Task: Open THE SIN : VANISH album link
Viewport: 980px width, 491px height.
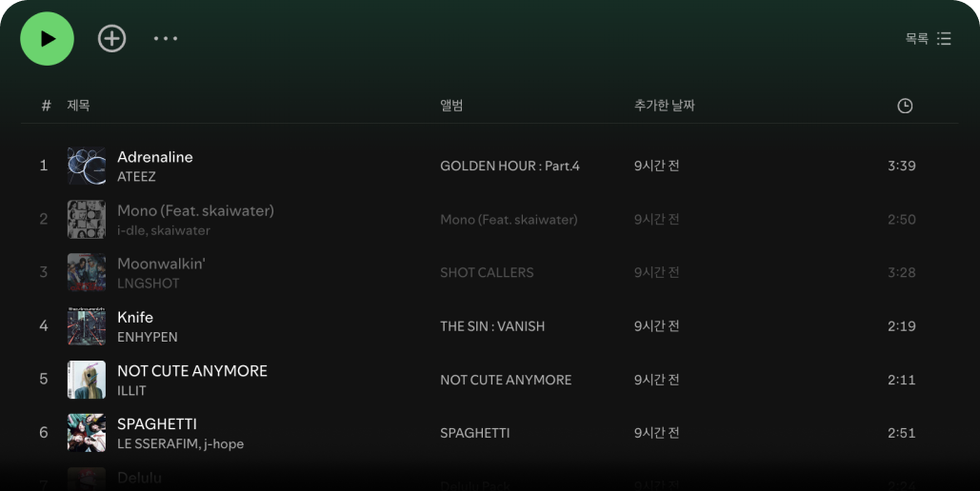Action: coord(492,326)
